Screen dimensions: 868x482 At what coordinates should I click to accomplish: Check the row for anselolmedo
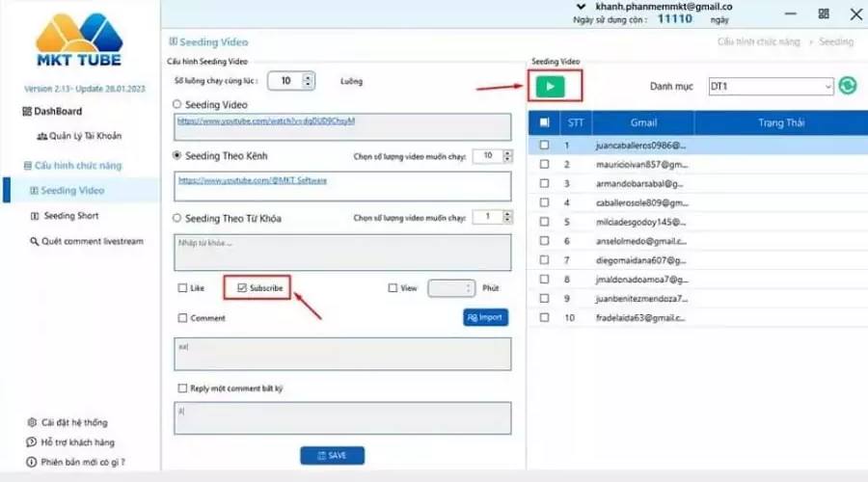coord(544,241)
